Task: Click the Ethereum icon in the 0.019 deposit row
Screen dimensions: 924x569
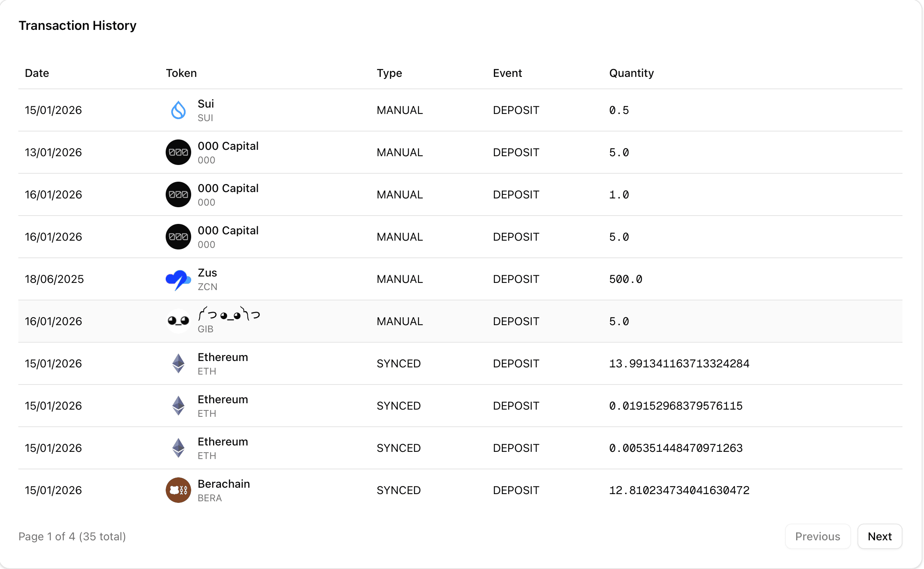Action: click(178, 406)
